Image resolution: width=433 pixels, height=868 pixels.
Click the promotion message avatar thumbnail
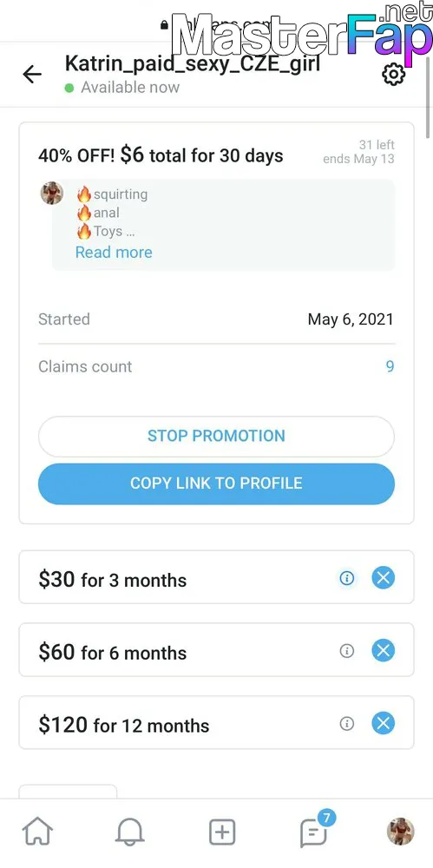(x=51, y=194)
